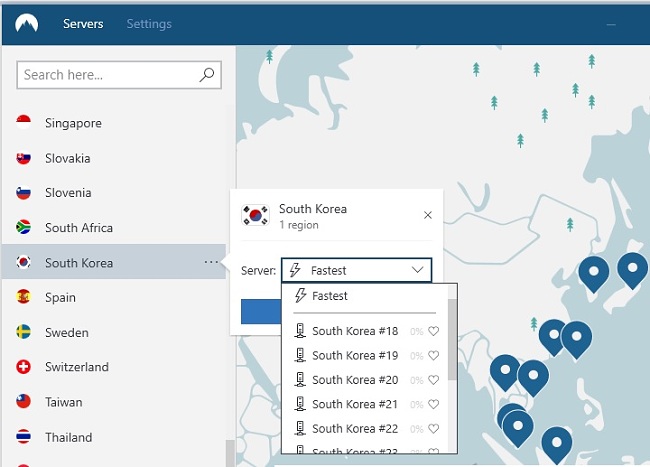Focus the Search here field

pyautogui.click(x=119, y=75)
